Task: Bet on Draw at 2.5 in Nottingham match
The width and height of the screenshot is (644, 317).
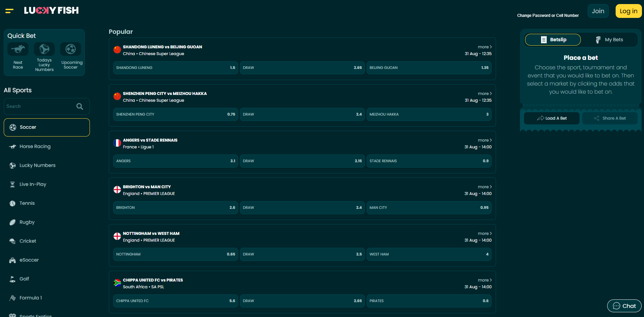Action: pos(302,254)
